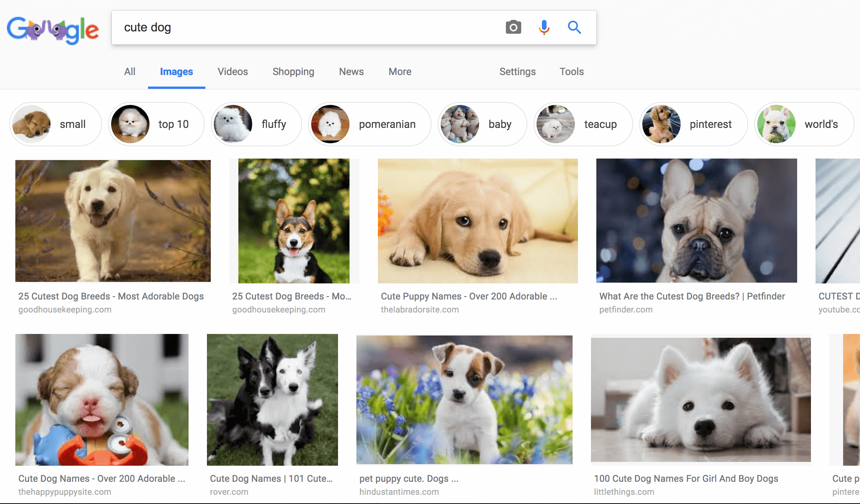The height and width of the screenshot is (504, 860).
Task: Open "25 Cutest Dog Breeds" result link
Action: pyautogui.click(x=111, y=296)
